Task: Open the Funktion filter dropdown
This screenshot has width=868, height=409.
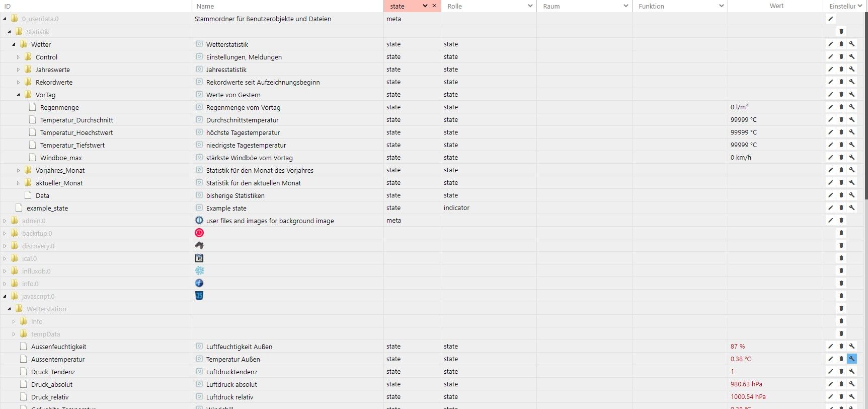Action: tap(721, 6)
